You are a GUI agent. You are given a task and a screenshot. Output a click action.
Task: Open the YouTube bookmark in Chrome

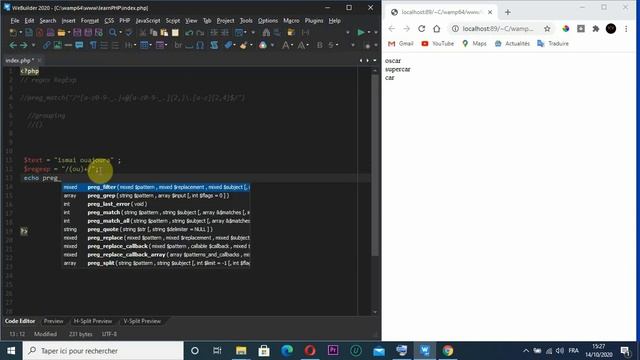pos(438,43)
